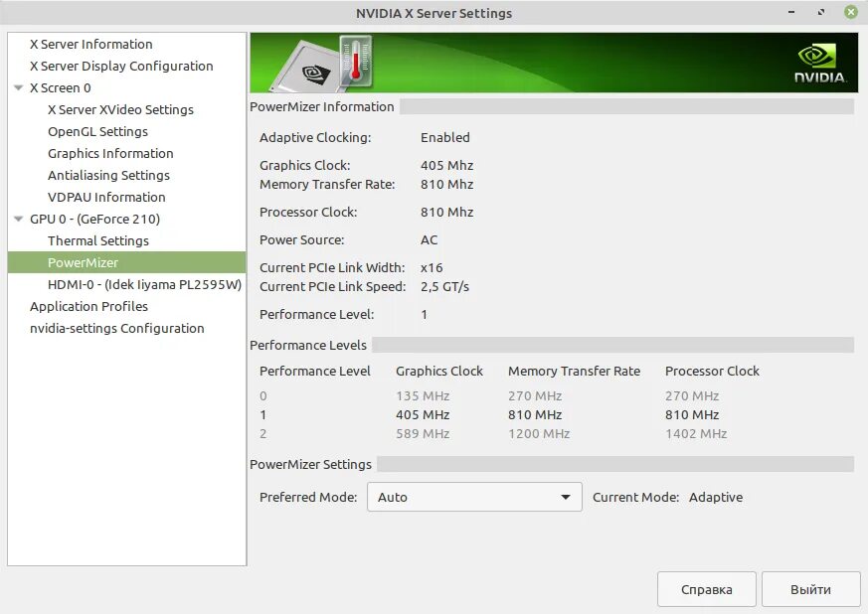Image resolution: width=868 pixels, height=614 pixels.
Task: Click the Graphics Clock 405 Mhz value
Action: click(x=446, y=165)
